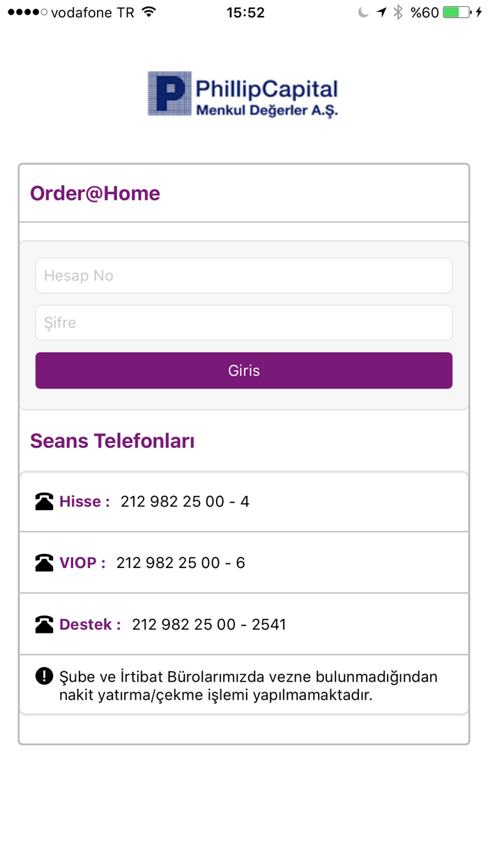Select the Seans Telefonları heading
488x868 pixels.
point(112,441)
